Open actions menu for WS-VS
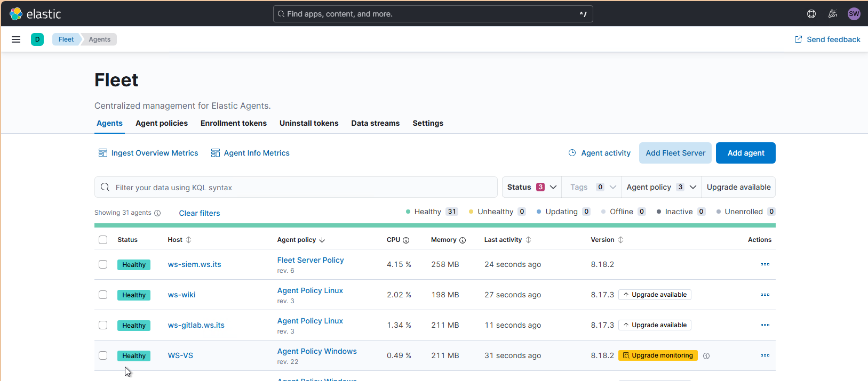This screenshot has width=868, height=381. [765, 355]
